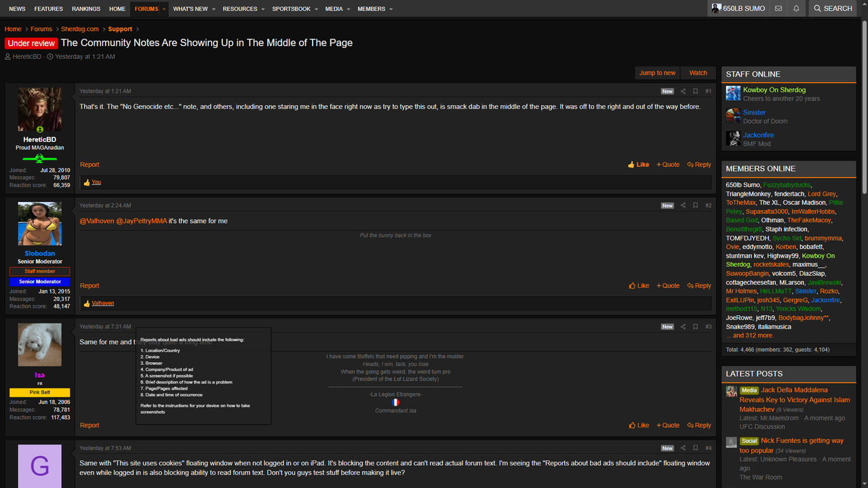Expand the Forums menu arrow
The width and height of the screenshot is (868, 488).
point(164,9)
